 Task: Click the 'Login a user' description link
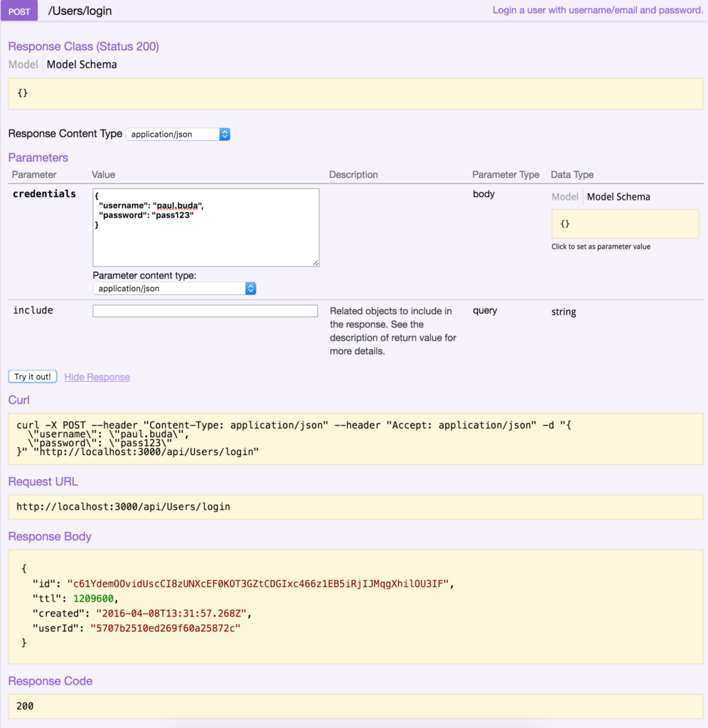click(597, 11)
